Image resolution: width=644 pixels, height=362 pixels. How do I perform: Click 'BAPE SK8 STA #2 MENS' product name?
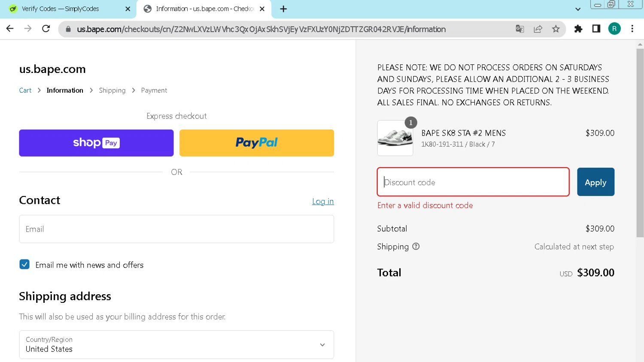[x=463, y=133]
